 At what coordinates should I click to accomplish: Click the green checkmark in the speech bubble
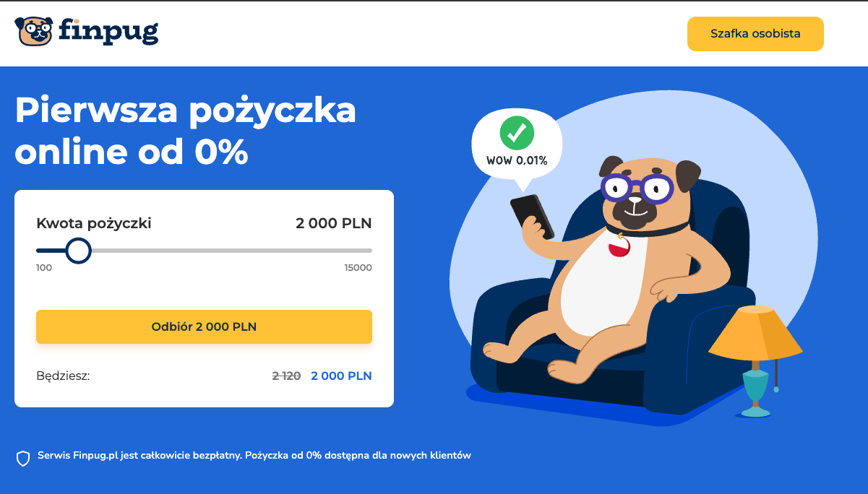(517, 134)
